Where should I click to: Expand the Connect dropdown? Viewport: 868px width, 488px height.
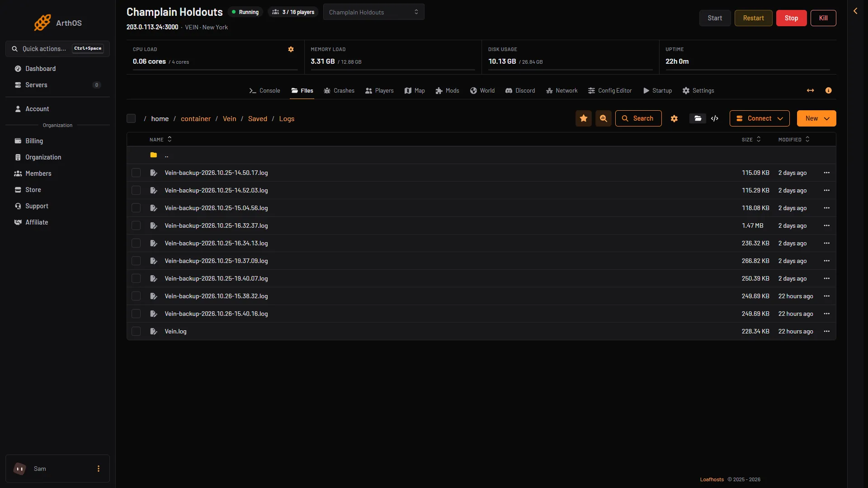[x=759, y=118]
